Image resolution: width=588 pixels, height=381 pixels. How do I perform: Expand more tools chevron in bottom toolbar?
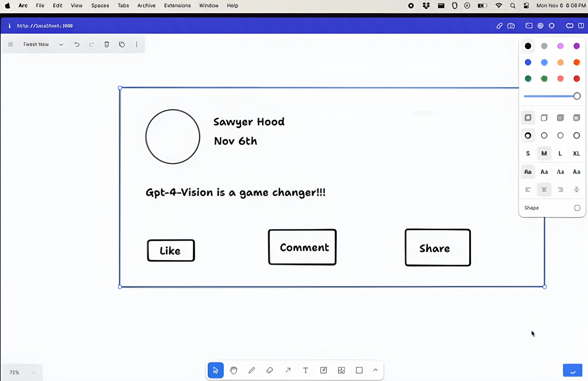coord(375,370)
